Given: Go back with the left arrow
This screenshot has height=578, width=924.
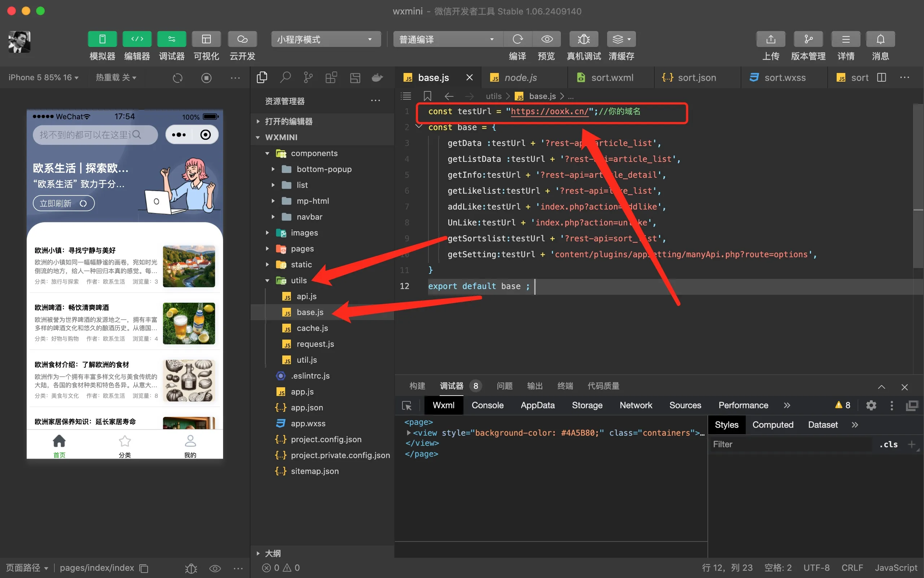Looking at the screenshot, I should point(449,96).
